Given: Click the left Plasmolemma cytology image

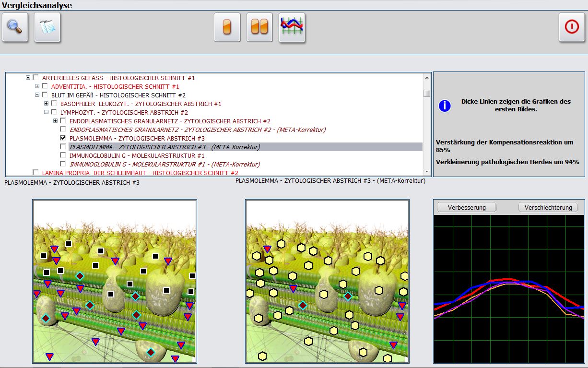Looking at the screenshot, I should pos(115,281).
